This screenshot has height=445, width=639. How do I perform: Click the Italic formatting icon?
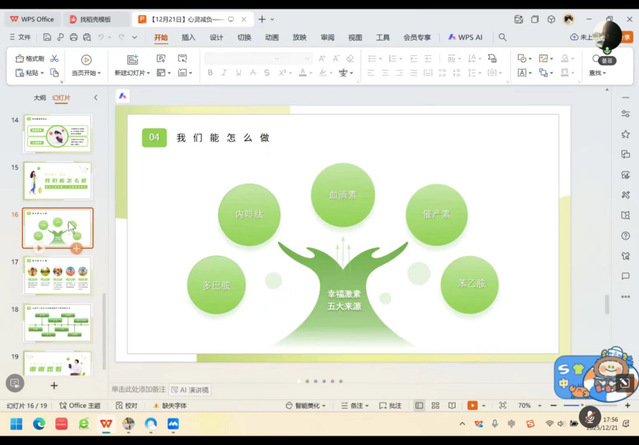[224, 73]
